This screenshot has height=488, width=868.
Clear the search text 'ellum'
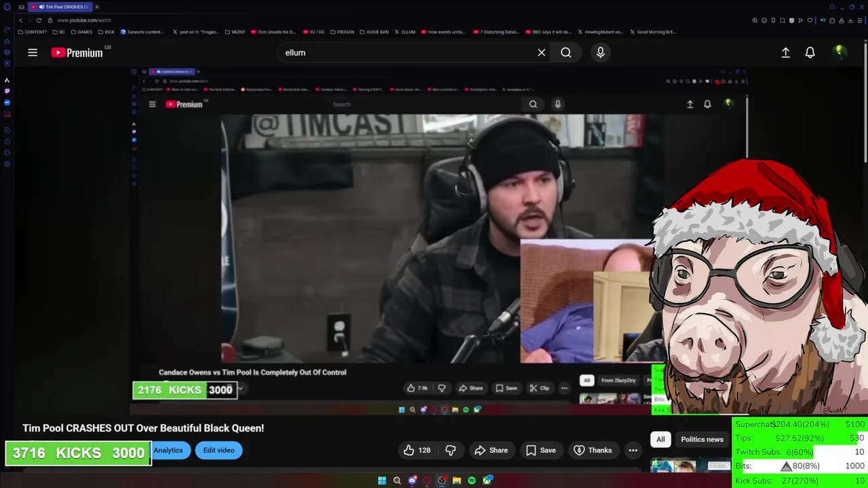click(541, 52)
